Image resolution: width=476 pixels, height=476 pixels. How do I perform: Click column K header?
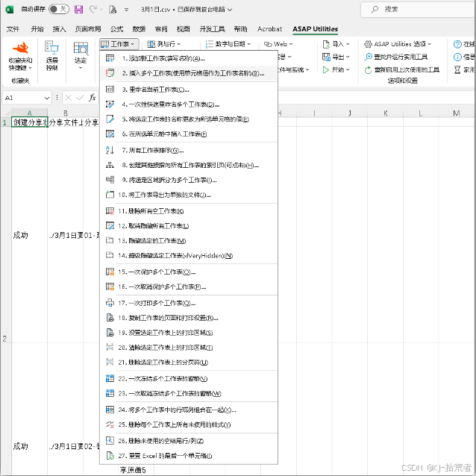385,113
